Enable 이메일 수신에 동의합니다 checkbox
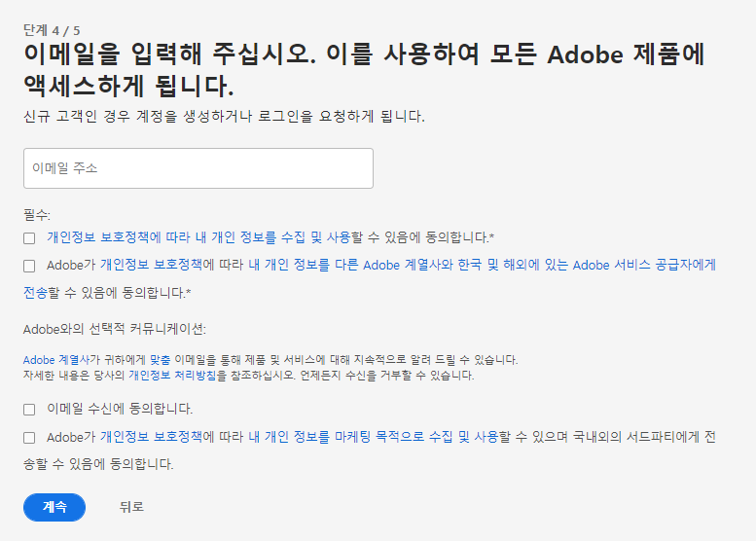The image size is (756, 541). (x=29, y=410)
